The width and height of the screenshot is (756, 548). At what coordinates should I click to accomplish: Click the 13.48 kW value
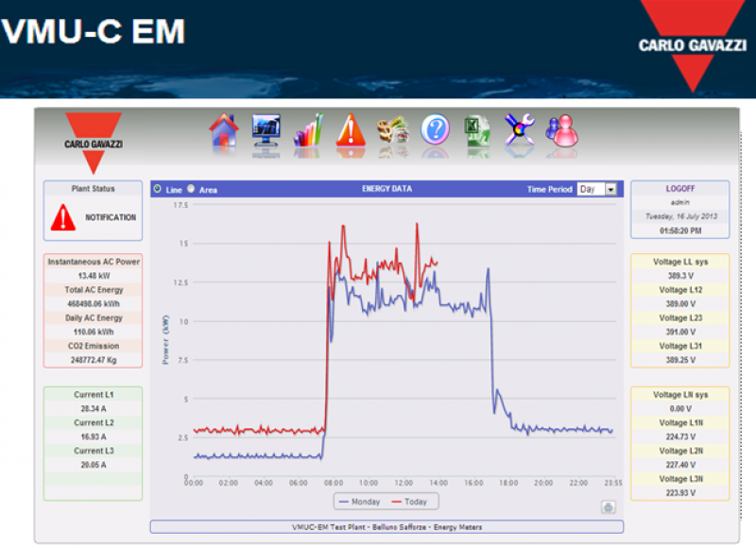click(x=94, y=276)
